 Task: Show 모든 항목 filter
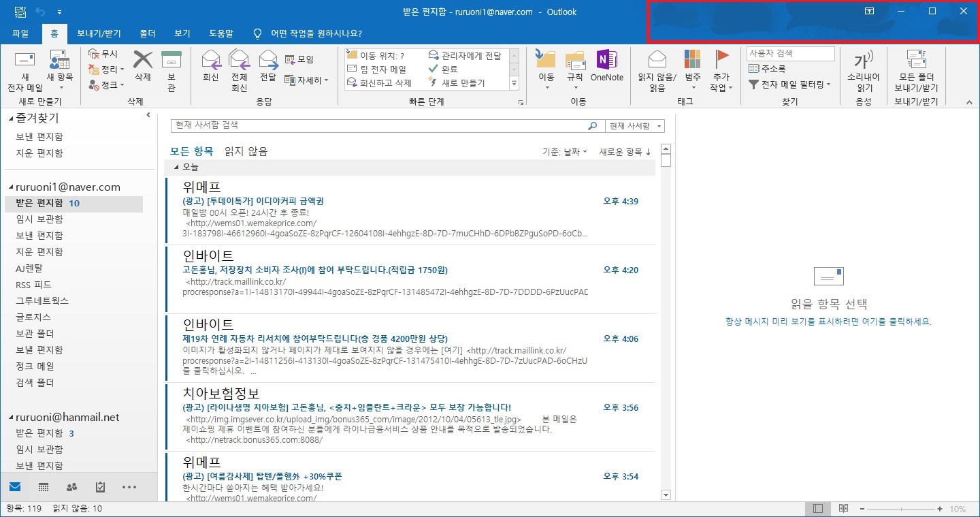192,151
